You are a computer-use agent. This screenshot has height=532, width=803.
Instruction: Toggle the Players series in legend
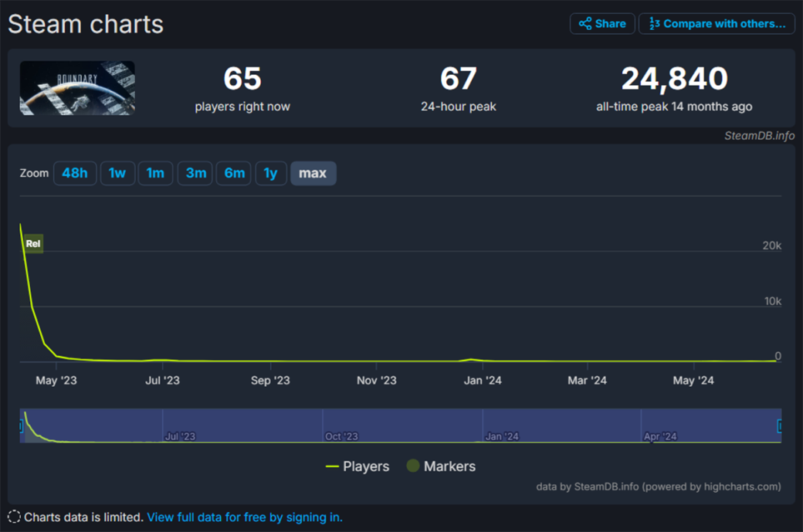(357, 466)
